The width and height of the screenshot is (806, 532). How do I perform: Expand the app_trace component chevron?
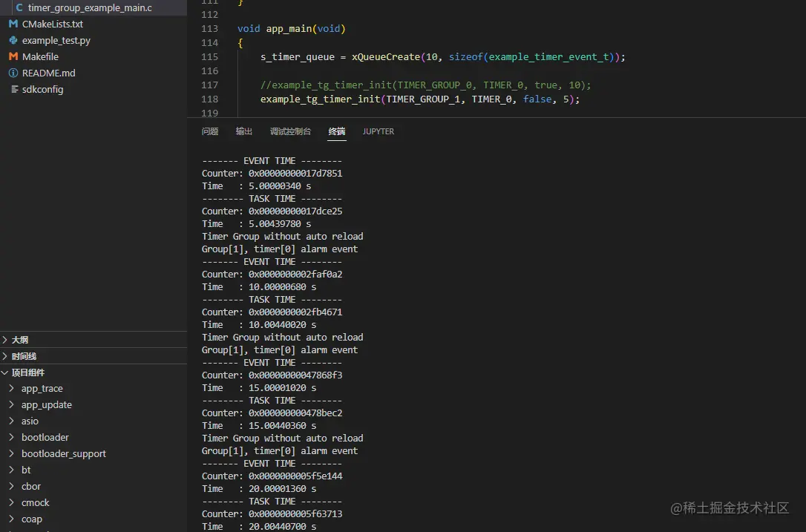point(11,389)
